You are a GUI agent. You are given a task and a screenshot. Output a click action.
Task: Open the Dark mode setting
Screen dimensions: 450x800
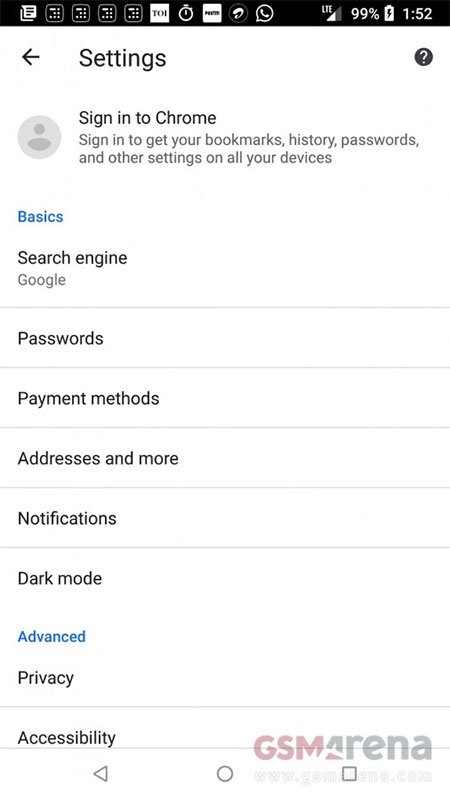click(x=225, y=578)
